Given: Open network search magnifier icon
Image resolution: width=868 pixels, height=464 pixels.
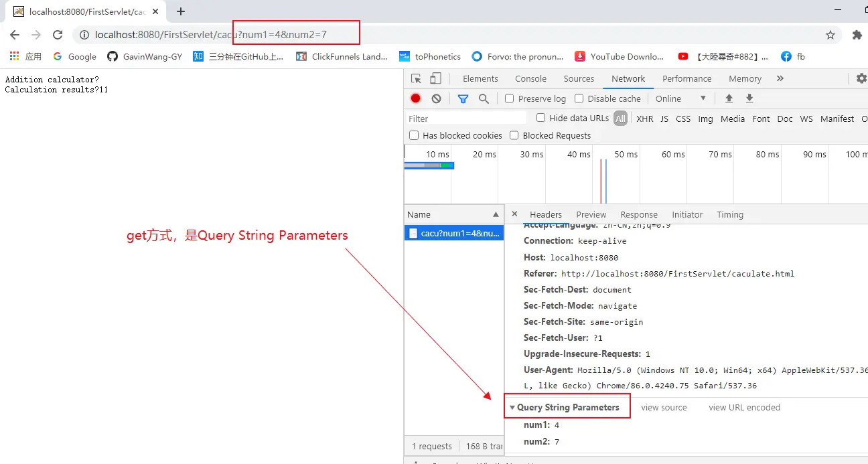Looking at the screenshot, I should [x=484, y=98].
